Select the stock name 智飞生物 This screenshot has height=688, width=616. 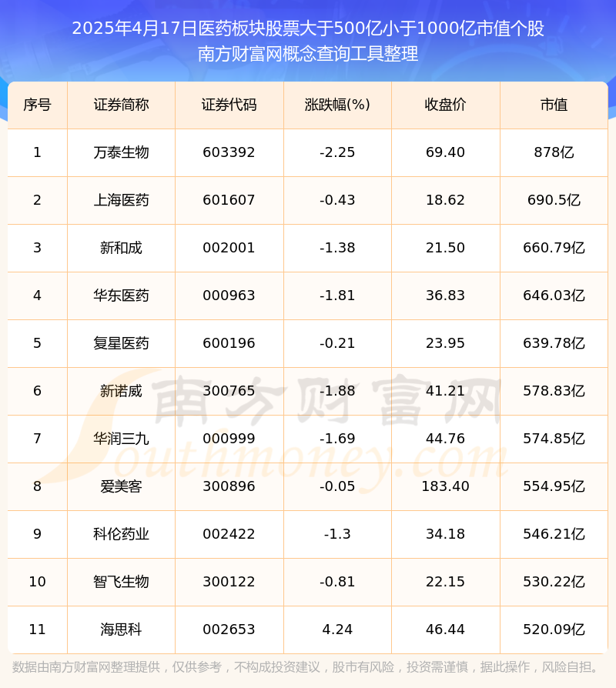(x=121, y=582)
